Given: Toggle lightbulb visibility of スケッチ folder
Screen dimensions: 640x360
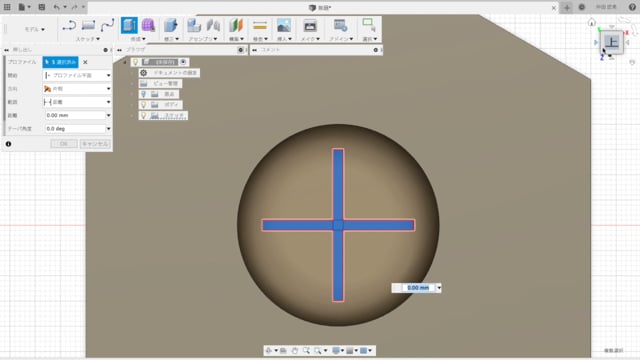Looking at the screenshot, I should [143, 116].
